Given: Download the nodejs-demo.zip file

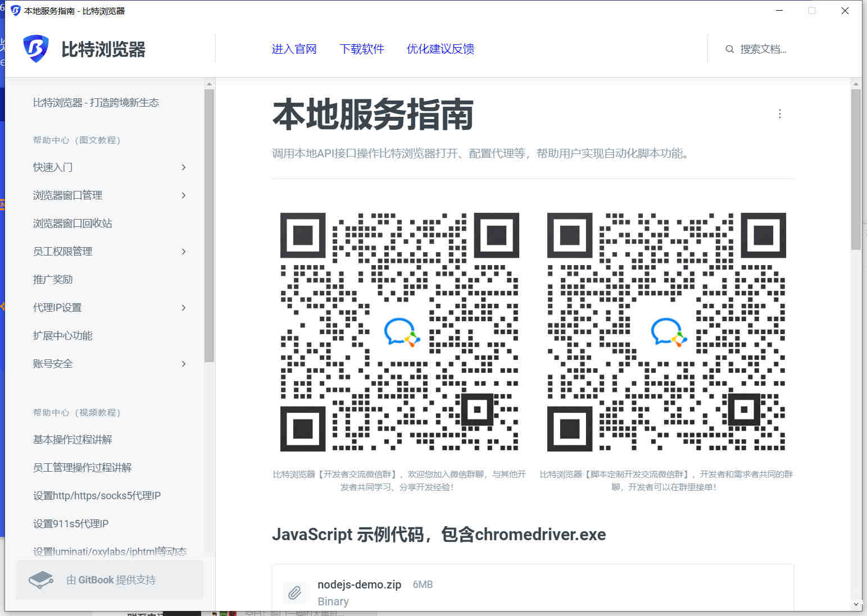Looking at the screenshot, I should pos(533,588).
